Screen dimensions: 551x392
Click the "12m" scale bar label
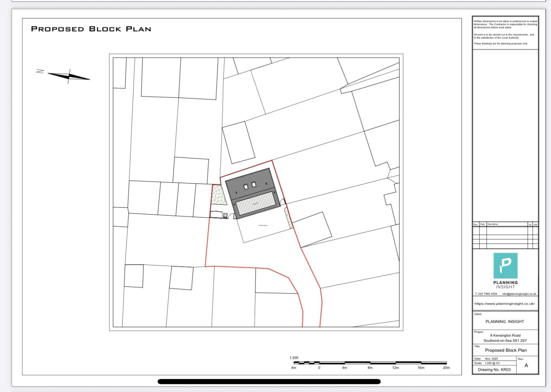[x=395, y=367]
